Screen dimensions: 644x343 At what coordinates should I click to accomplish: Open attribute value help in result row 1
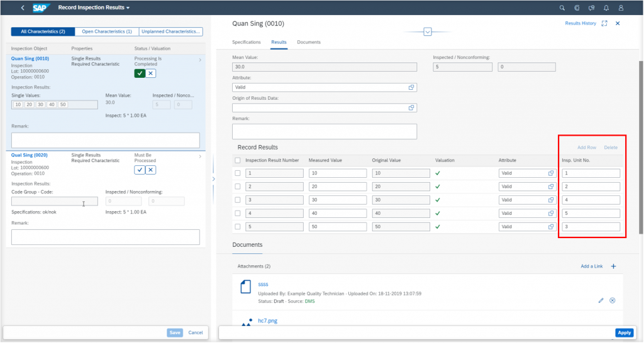551,173
